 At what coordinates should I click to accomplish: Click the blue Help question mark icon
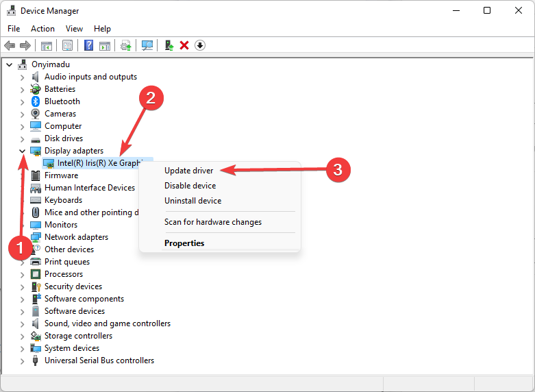(x=89, y=45)
